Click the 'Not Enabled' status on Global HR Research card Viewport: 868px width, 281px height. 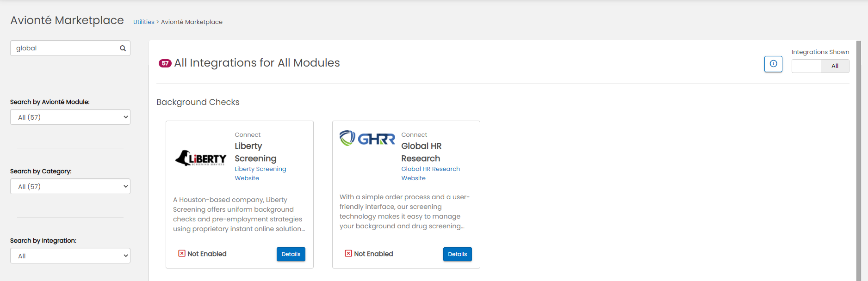click(x=373, y=254)
